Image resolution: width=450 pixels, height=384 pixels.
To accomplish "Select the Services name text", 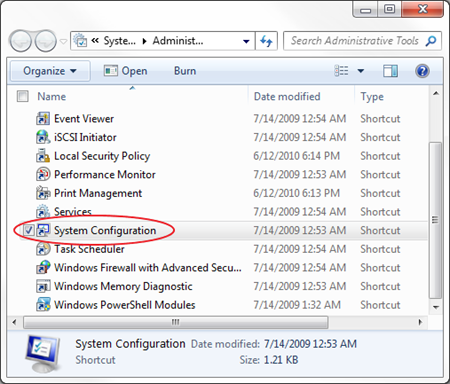I will pos(73,212).
